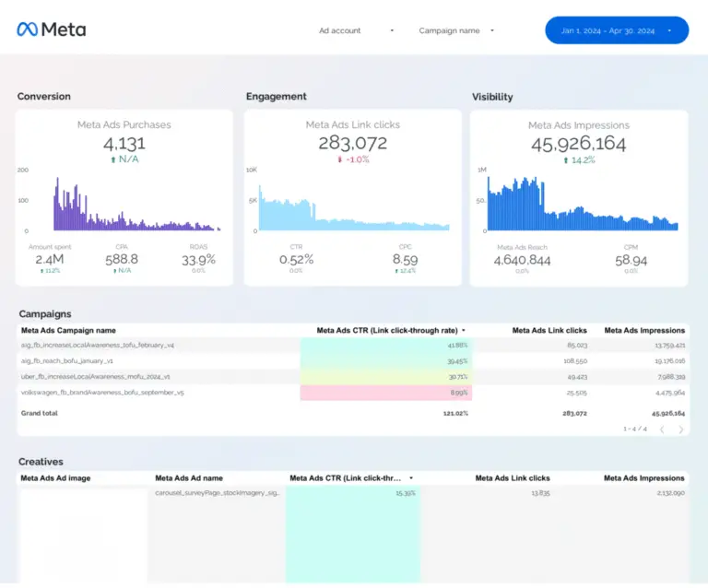The width and height of the screenshot is (708, 588).
Task: Click the Meta Ads Impressions value 45,926,164
Action: click(578, 145)
